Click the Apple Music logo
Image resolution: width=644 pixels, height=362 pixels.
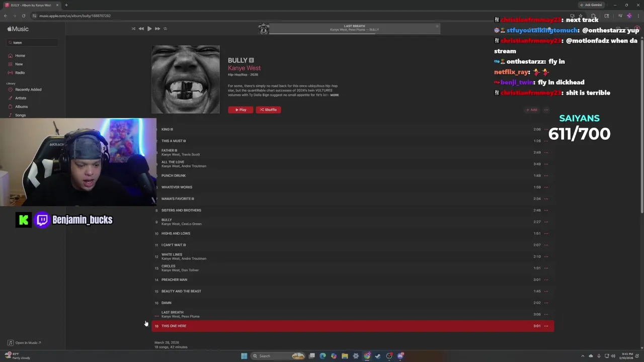click(x=18, y=29)
